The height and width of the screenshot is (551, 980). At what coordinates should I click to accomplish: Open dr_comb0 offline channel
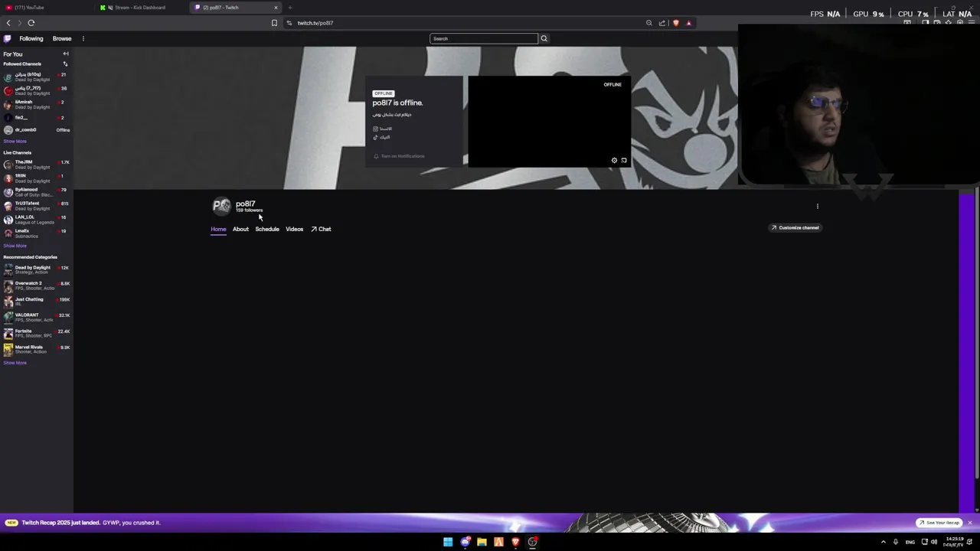36,130
